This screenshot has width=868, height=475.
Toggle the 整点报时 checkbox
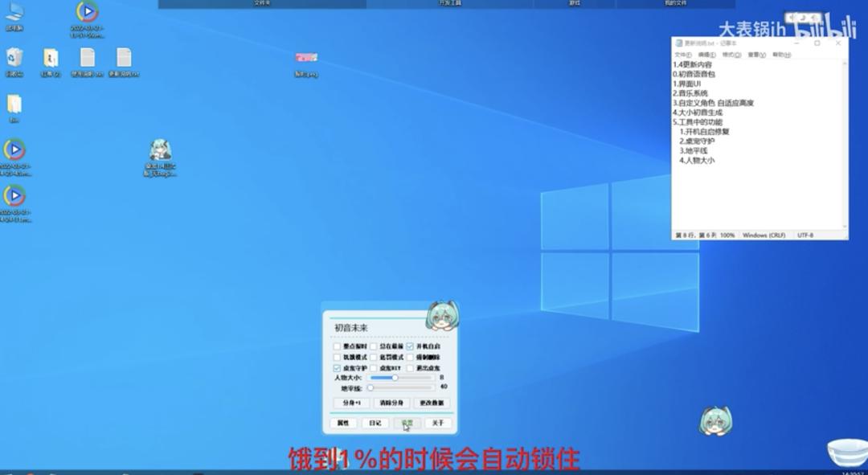pos(337,346)
